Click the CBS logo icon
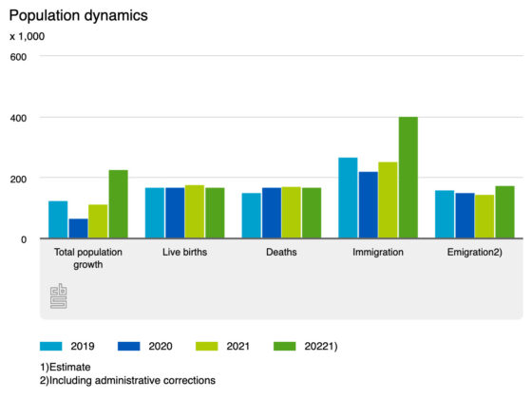 [58, 295]
